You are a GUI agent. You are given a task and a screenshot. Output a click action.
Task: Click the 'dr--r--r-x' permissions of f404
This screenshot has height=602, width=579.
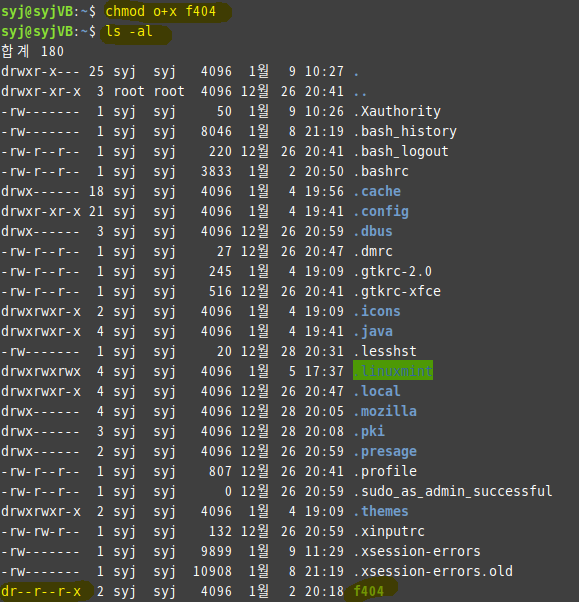click(41, 591)
